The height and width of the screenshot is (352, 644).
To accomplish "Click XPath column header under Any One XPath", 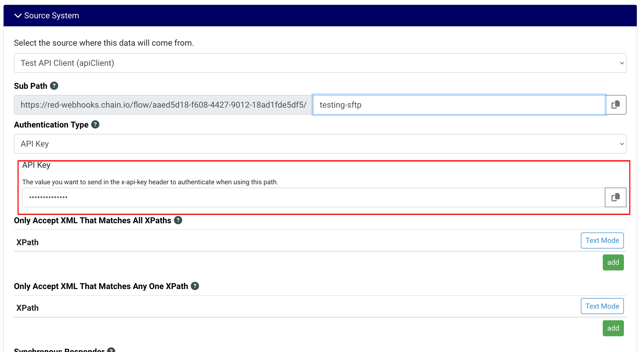I will 28,308.
